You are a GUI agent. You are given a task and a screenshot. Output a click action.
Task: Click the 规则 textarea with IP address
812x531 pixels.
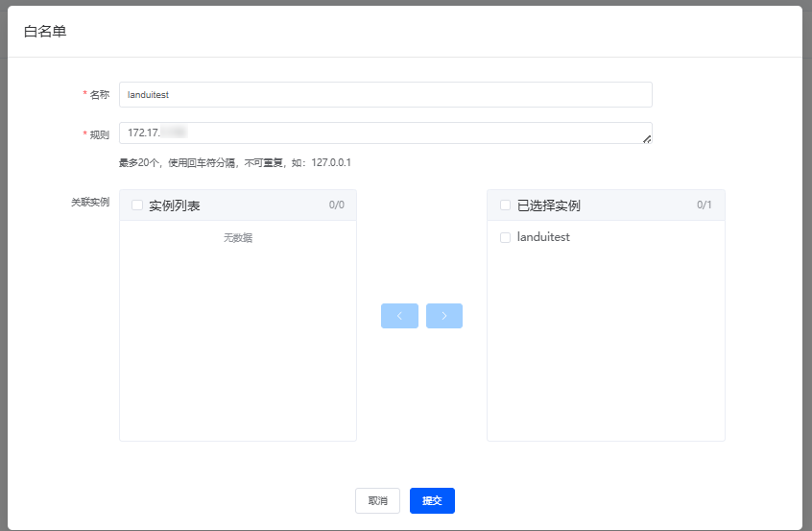384,133
